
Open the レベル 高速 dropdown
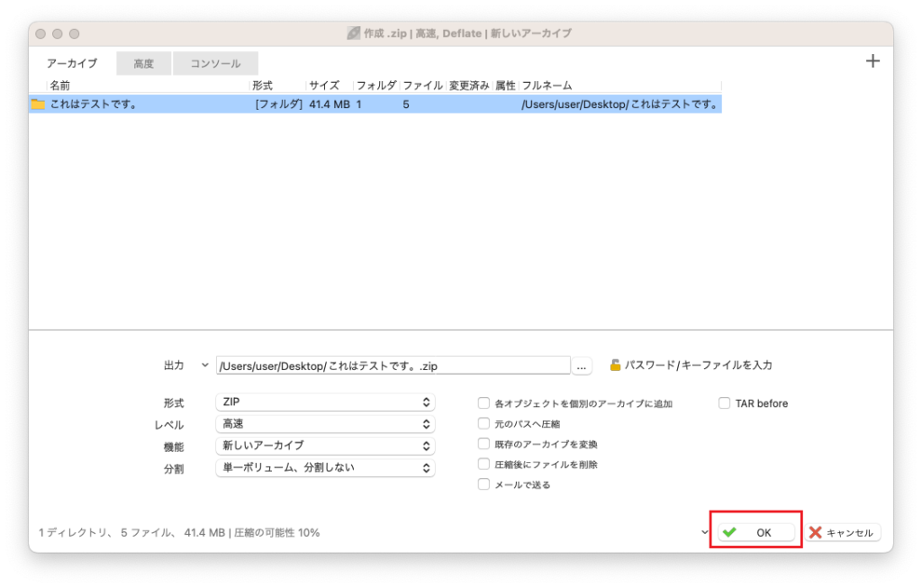coord(325,424)
